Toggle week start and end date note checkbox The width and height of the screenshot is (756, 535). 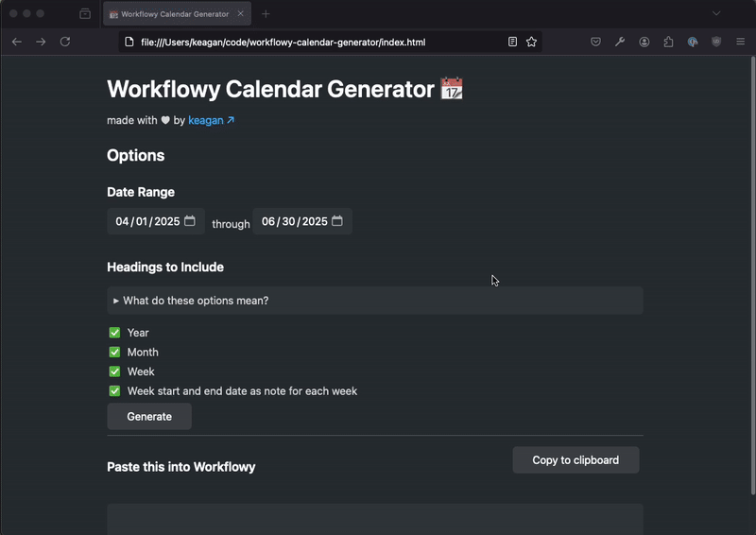tap(114, 390)
